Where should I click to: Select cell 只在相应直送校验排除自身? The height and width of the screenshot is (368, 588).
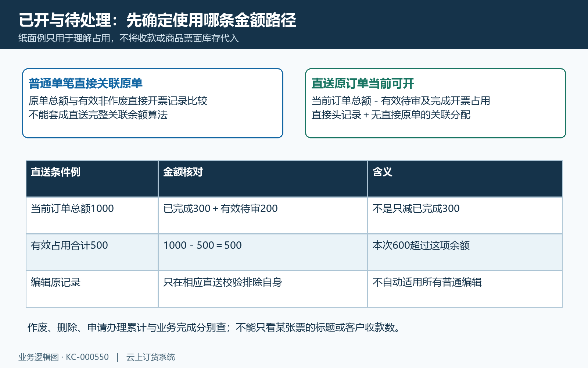(263, 289)
